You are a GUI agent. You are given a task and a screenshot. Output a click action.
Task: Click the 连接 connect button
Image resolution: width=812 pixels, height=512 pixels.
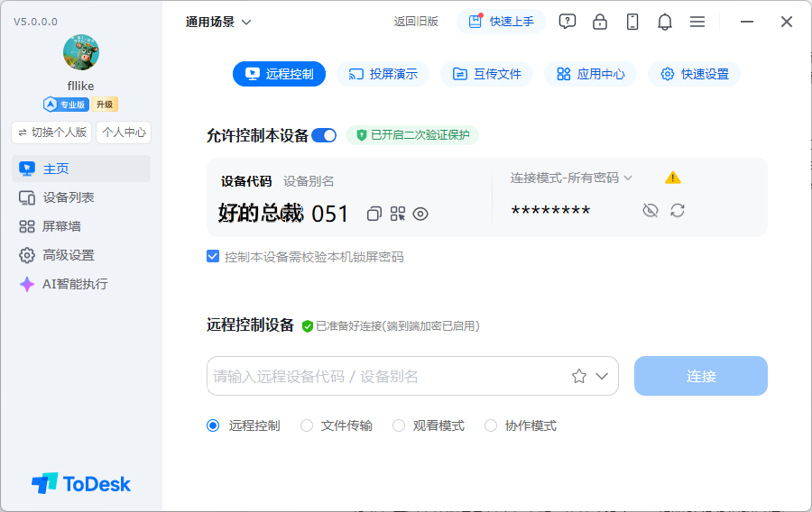pyautogui.click(x=701, y=376)
